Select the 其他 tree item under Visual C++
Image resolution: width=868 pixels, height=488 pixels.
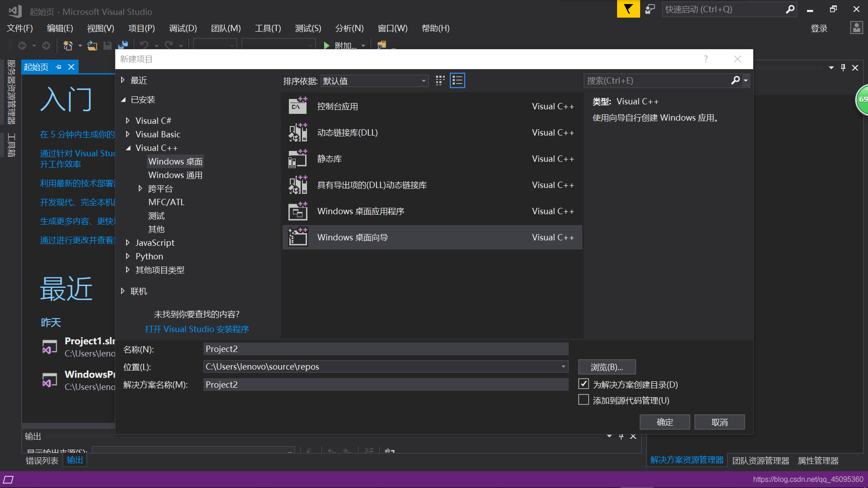point(156,229)
